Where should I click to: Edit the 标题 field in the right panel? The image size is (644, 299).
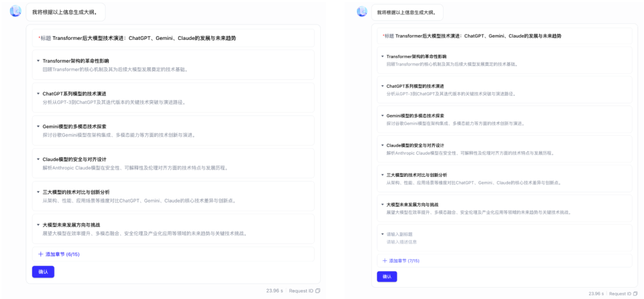coord(504,36)
